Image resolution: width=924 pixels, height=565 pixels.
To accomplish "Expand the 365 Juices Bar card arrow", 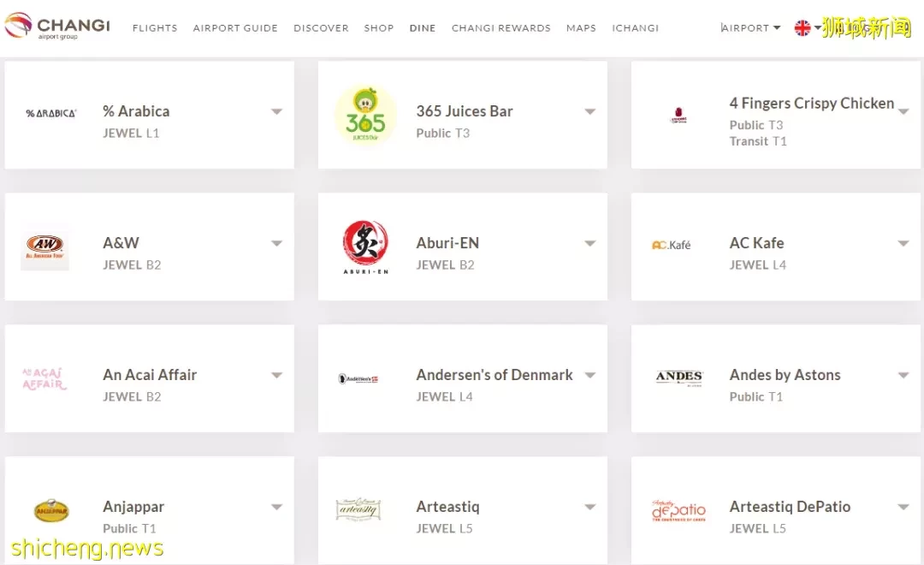I will pyautogui.click(x=589, y=111).
